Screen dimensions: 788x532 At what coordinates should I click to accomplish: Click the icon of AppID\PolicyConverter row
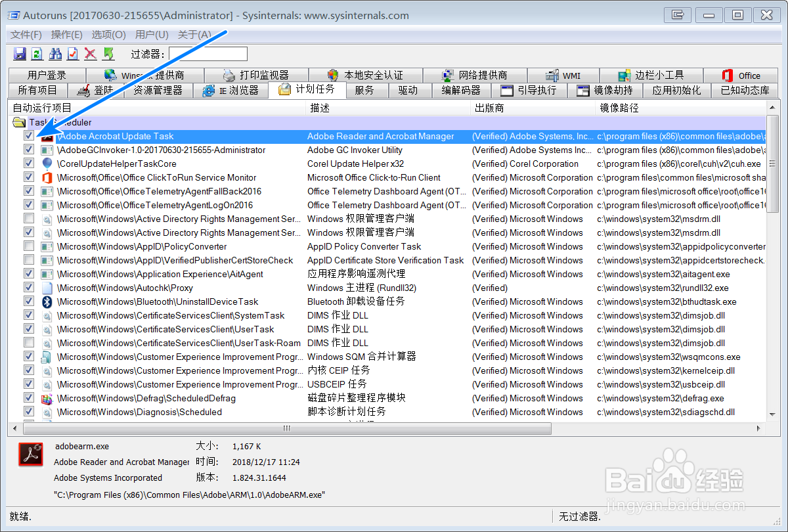click(47, 246)
